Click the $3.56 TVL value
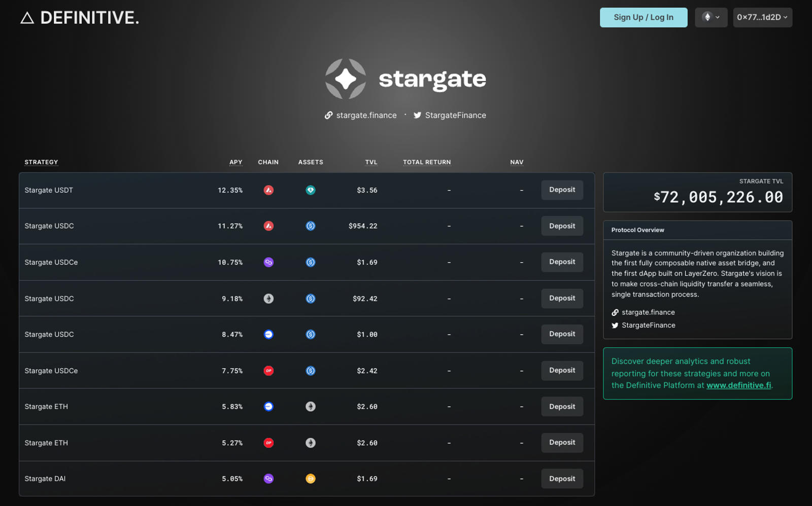The width and height of the screenshot is (812, 506). (367, 190)
